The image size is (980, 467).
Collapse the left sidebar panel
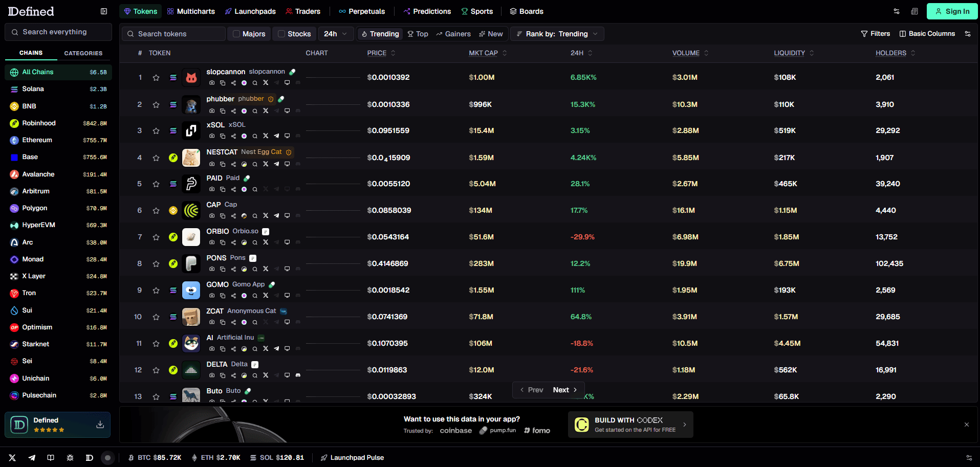(x=104, y=11)
